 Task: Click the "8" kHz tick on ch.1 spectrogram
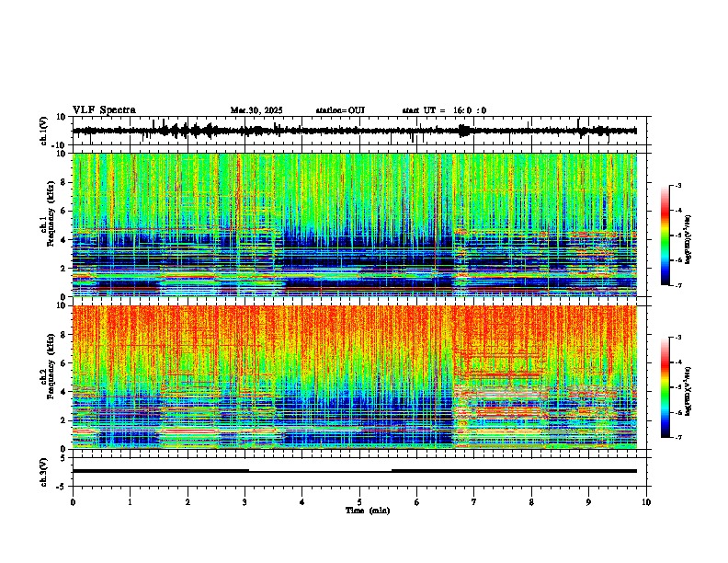[64, 182]
